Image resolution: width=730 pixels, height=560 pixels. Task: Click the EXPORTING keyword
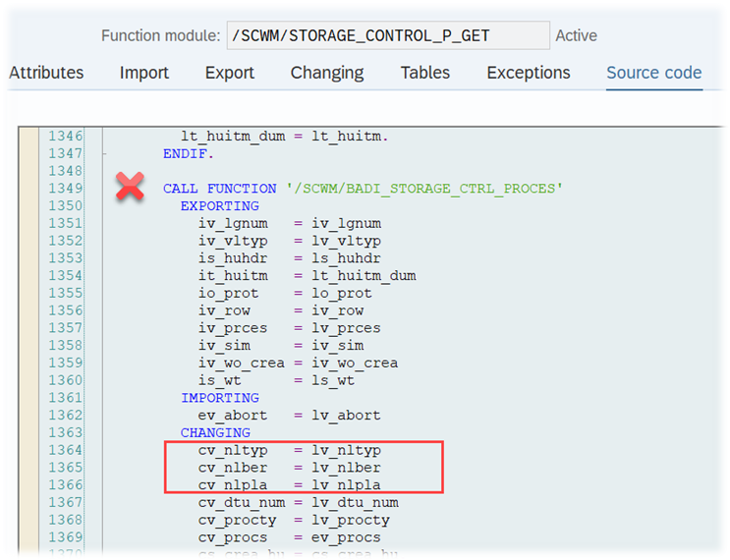(x=220, y=205)
